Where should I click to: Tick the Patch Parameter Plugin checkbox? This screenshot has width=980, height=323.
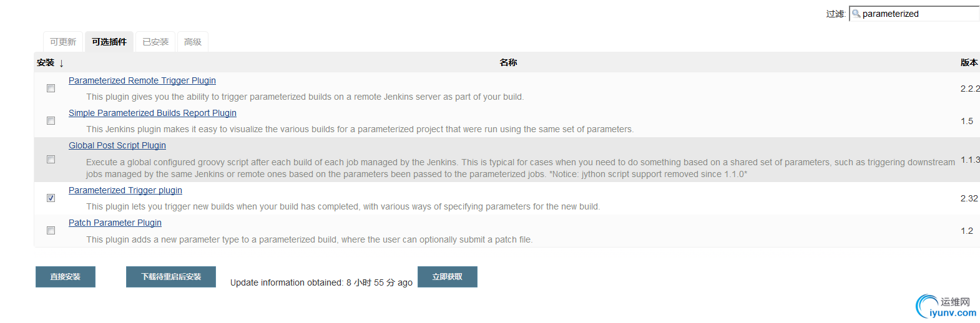click(51, 231)
